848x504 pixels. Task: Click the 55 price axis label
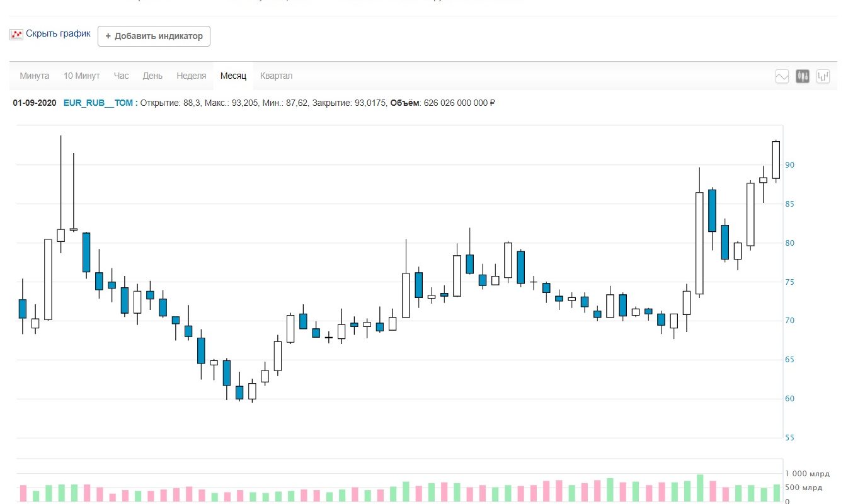789,438
